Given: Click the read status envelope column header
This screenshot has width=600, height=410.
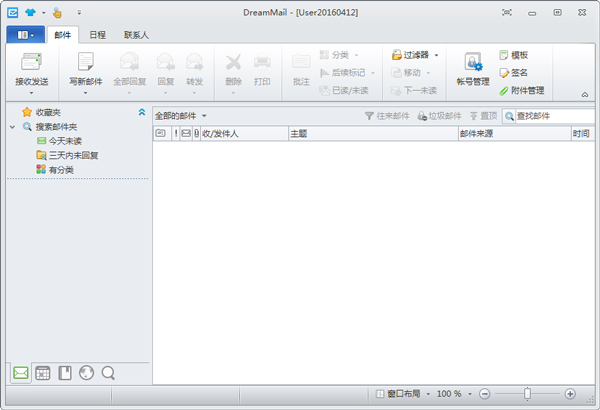Looking at the screenshot, I should click(x=186, y=134).
